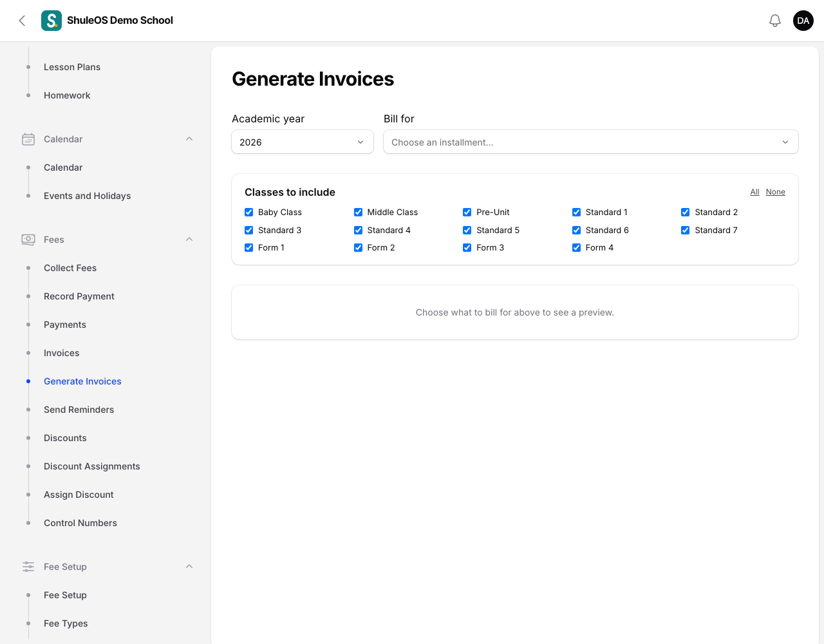Uncheck the Form 4 checkbox
Screen dimensions: 824x644
click(x=577, y=248)
